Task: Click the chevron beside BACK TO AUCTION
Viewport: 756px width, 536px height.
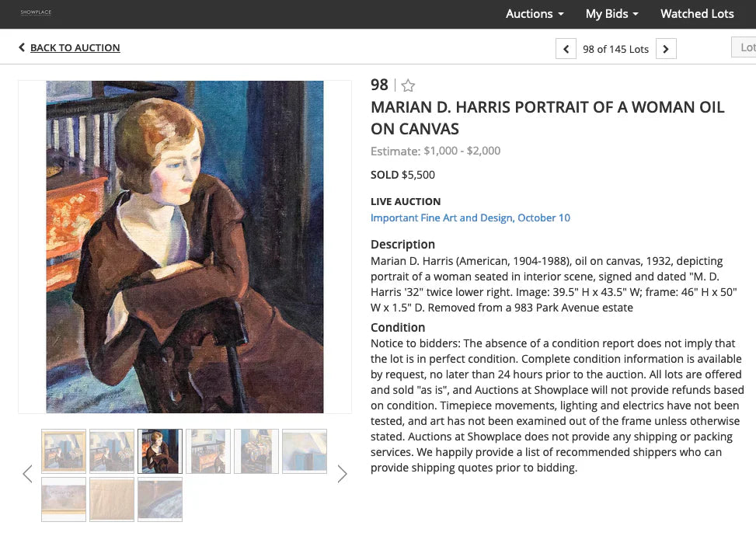Action: point(21,47)
